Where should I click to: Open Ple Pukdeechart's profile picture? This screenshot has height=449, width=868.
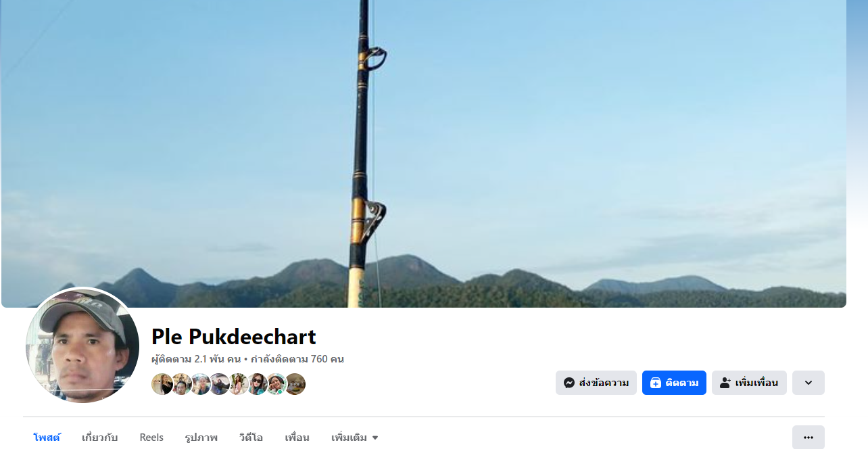[82, 345]
